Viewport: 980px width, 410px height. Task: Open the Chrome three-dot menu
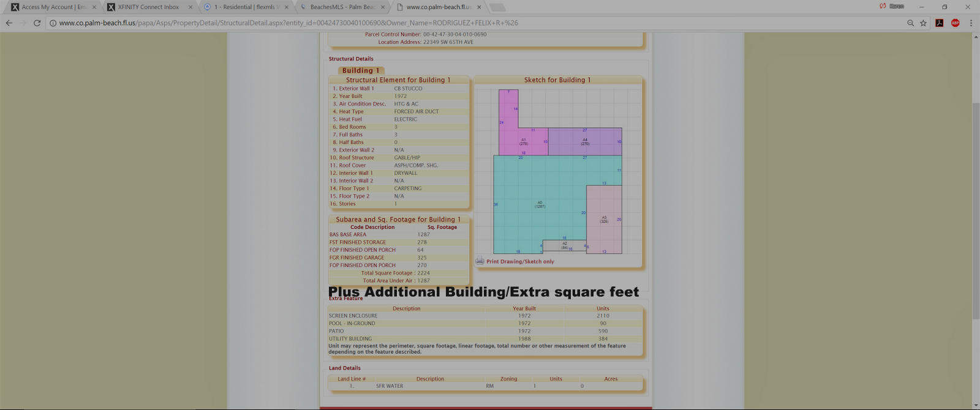click(971, 23)
